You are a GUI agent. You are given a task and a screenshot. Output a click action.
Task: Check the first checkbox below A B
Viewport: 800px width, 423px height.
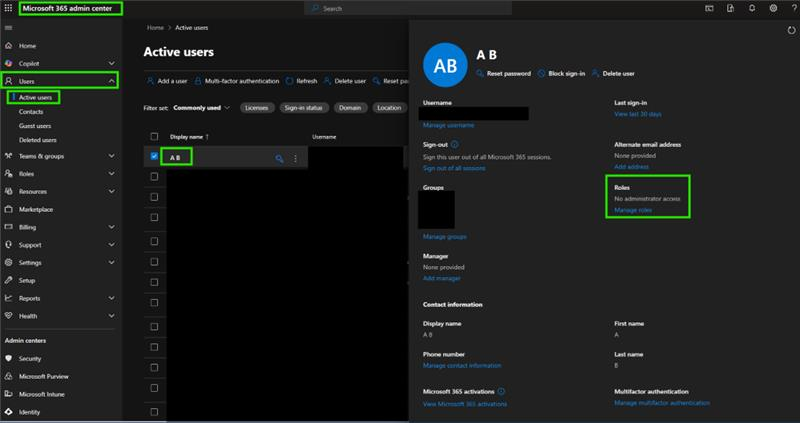click(x=154, y=177)
